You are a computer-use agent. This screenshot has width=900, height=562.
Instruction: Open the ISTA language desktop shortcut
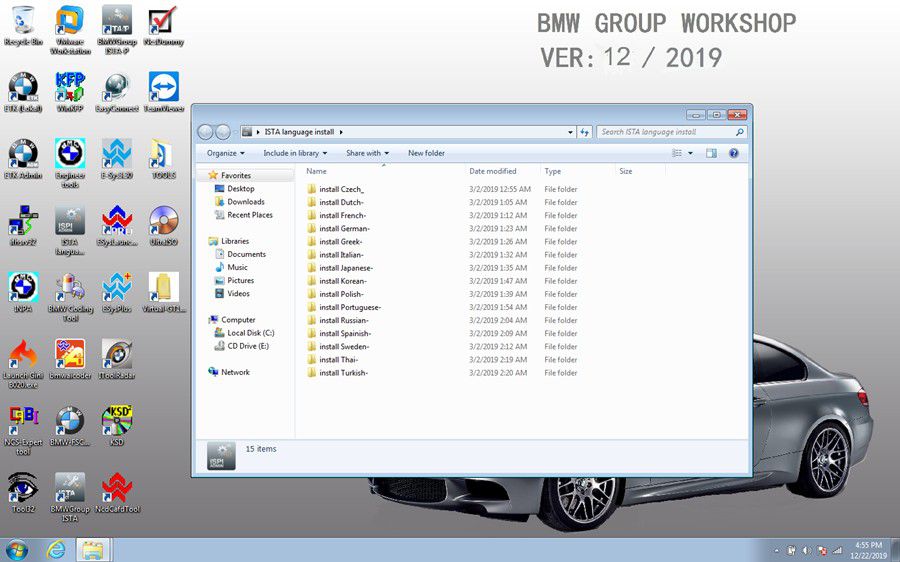(x=70, y=230)
